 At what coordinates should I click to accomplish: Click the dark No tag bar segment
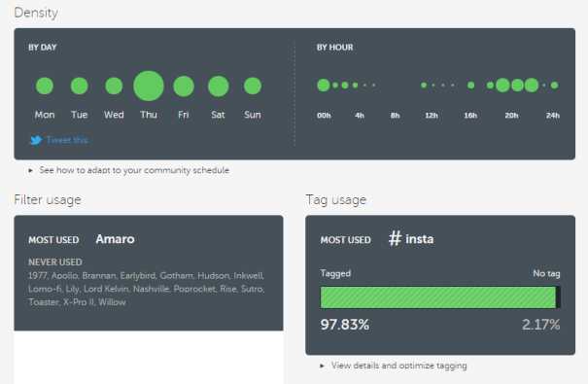tap(558, 297)
